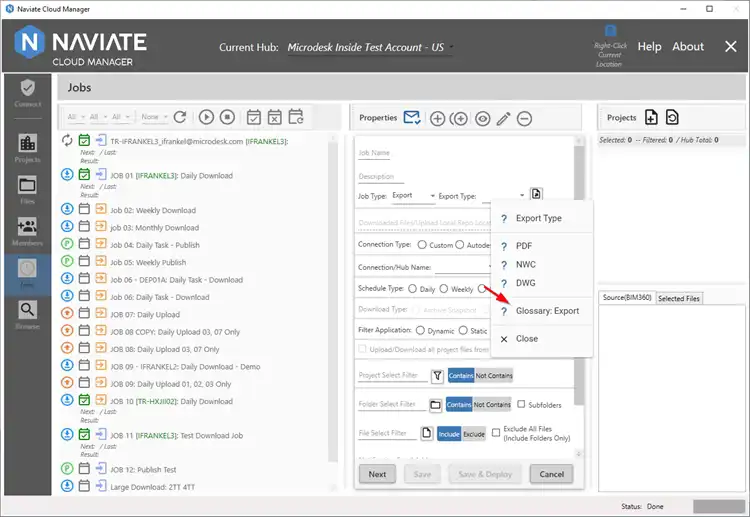Check Exclude All Files checkbox
This screenshot has width=750, height=517.
[x=496, y=432]
